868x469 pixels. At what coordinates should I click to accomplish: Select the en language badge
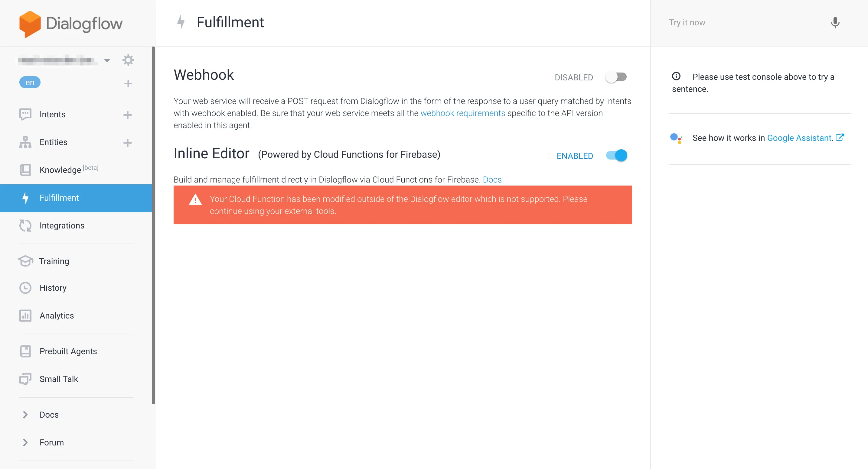30,82
